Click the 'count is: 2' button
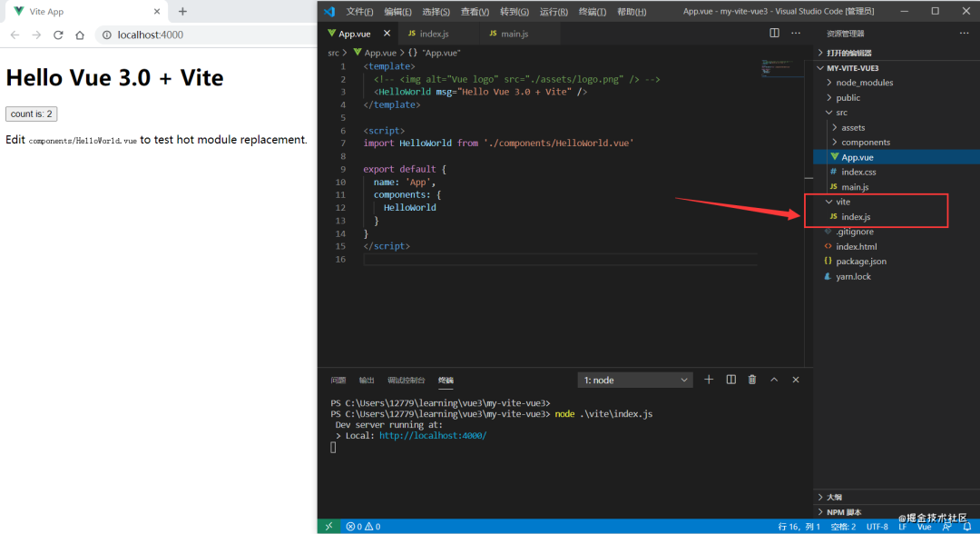This screenshot has width=980, height=534. coord(31,114)
